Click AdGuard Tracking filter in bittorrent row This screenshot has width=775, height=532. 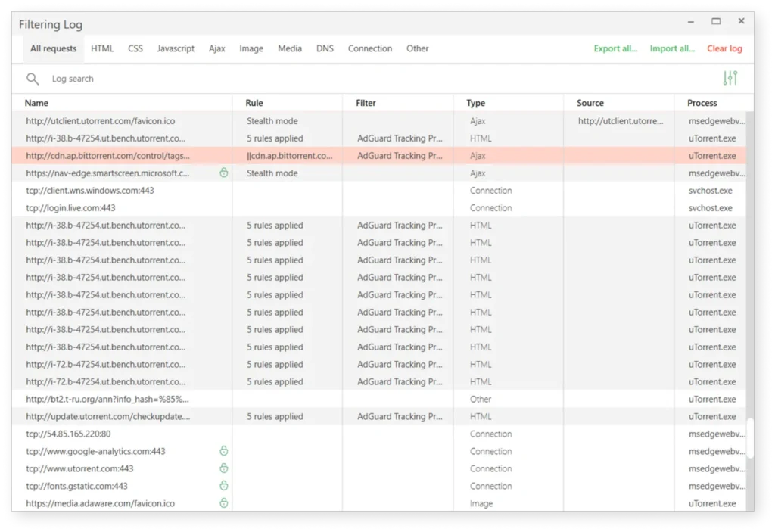(400, 155)
